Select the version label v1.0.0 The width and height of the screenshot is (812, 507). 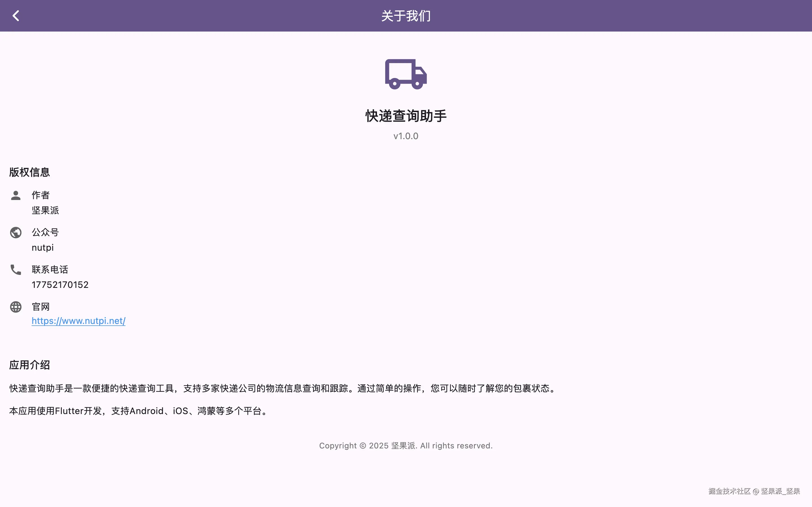click(406, 136)
